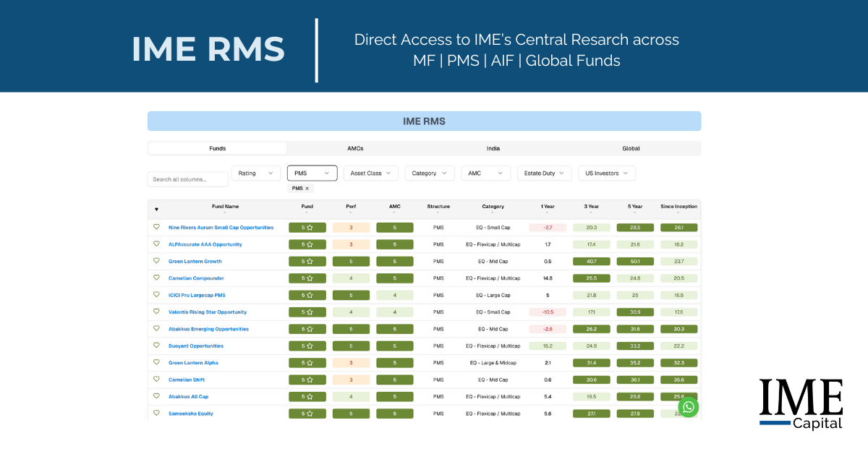Toggle favorite for ICICI Pru Largecap PMS
The height and width of the screenshot is (454, 868).
click(156, 295)
